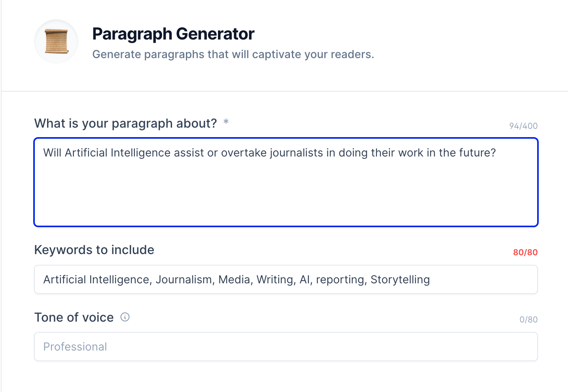This screenshot has width=568, height=392.
Task: Click the 'What is your paragraph about?' label
Action: tap(125, 123)
